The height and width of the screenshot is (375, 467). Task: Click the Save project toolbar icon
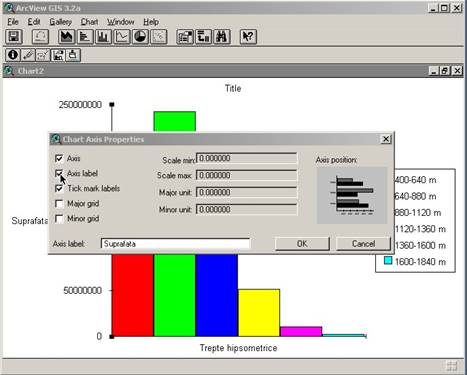[x=14, y=37]
